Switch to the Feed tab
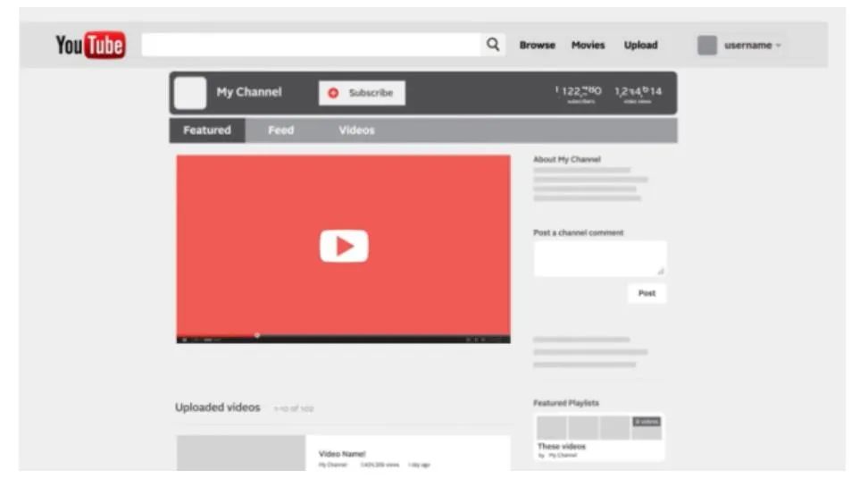 [x=280, y=130]
